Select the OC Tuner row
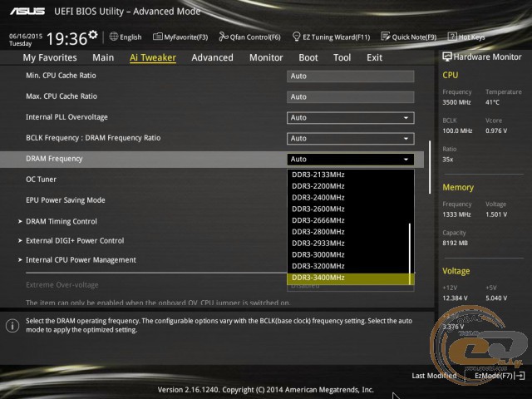 41,180
